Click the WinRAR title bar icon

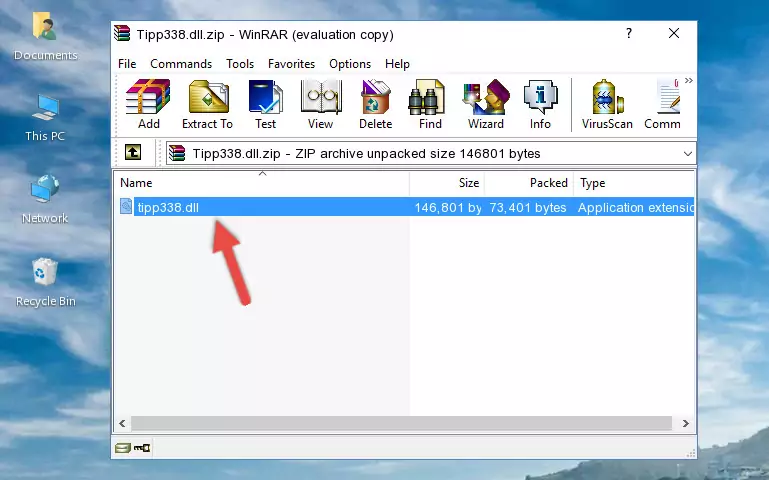[122, 33]
